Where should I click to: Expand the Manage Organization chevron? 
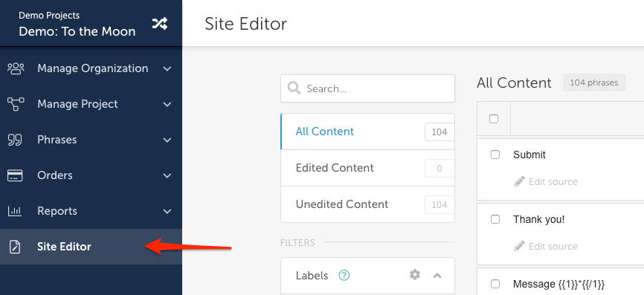[167, 69]
